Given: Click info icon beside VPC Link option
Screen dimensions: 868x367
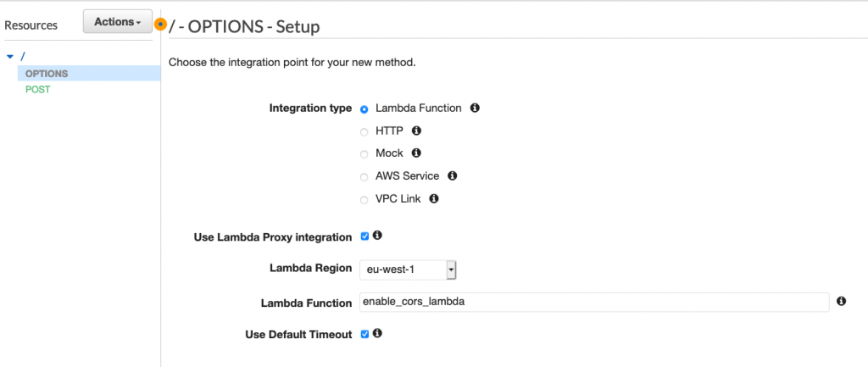Looking at the screenshot, I should coord(434,199).
